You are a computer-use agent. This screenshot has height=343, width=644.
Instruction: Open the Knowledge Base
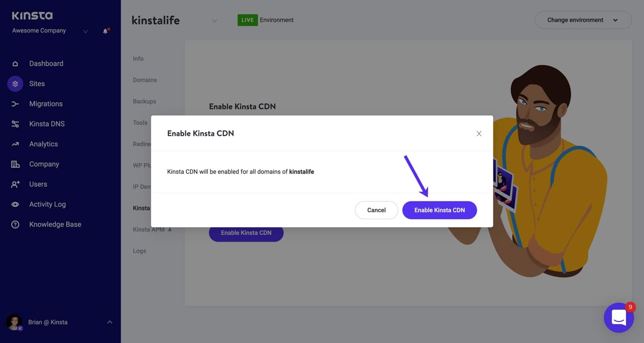[55, 224]
